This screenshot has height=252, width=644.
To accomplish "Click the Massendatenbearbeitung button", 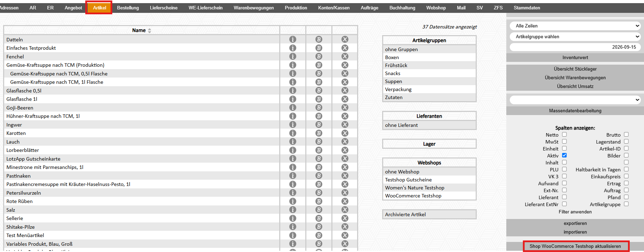I will click(575, 111).
